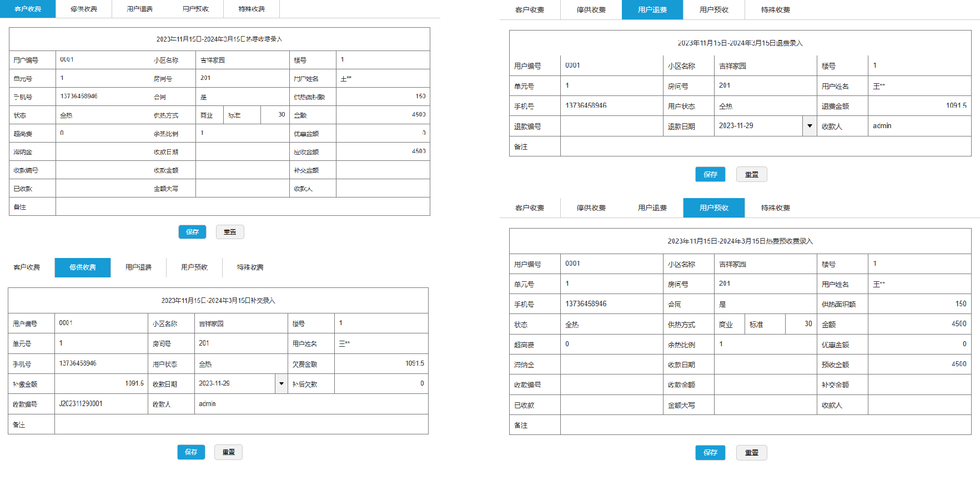
Task: Focus 备注 field in 补交录入 form
Action: click(x=242, y=424)
